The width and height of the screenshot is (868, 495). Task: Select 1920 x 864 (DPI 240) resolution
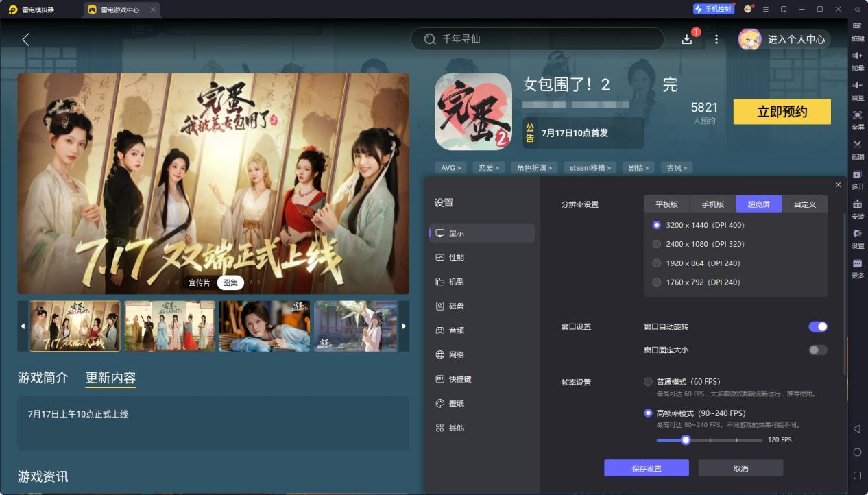point(657,263)
